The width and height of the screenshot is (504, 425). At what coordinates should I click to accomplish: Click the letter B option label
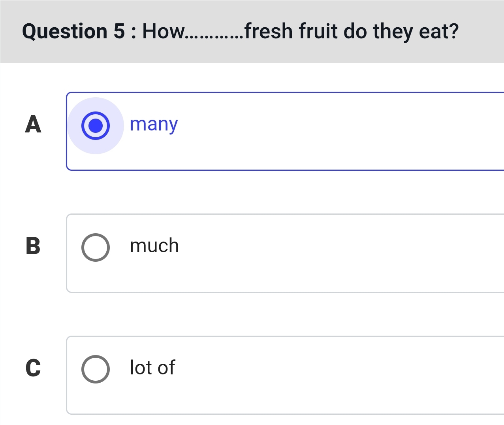tap(33, 246)
